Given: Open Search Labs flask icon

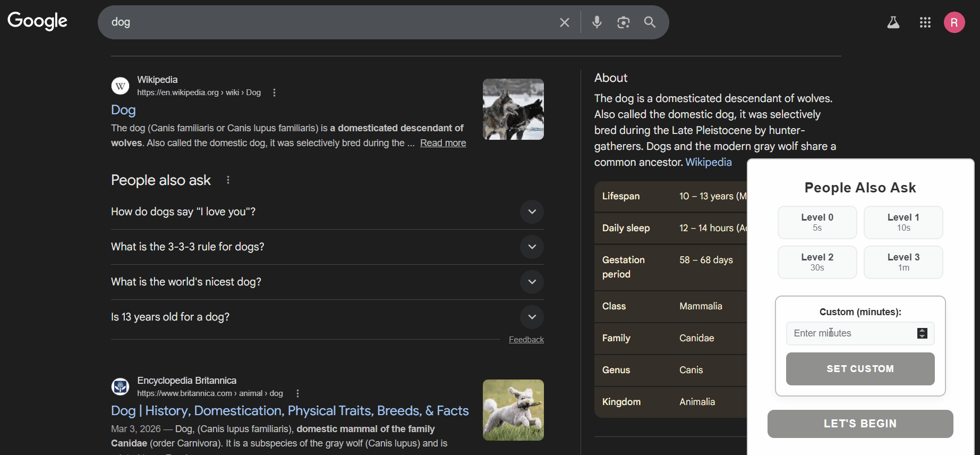Looking at the screenshot, I should point(893,22).
